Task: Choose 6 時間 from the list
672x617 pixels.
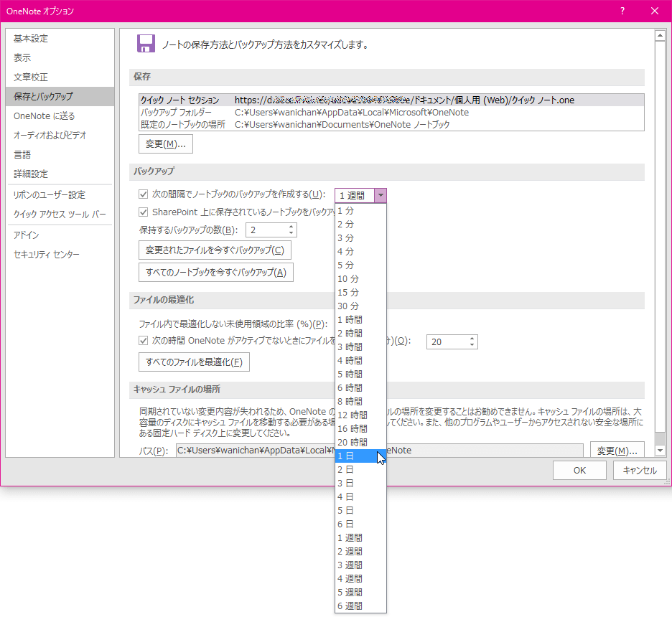Action: [x=360, y=388]
